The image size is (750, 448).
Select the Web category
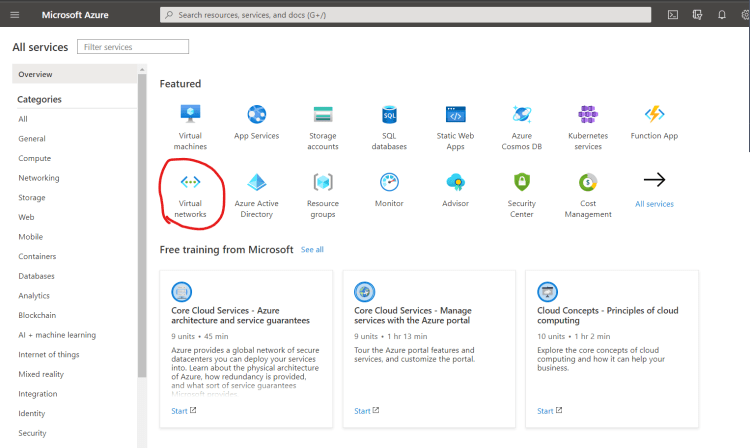[26, 217]
